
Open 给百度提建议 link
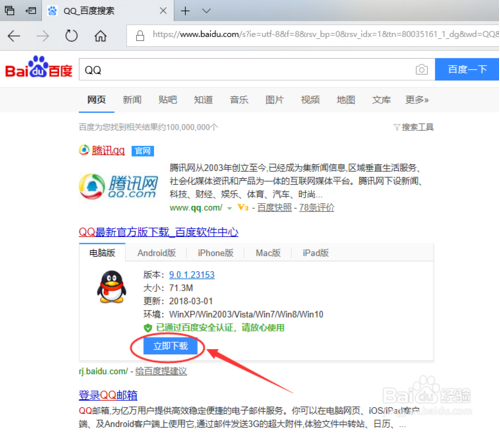click(x=161, y=371)
